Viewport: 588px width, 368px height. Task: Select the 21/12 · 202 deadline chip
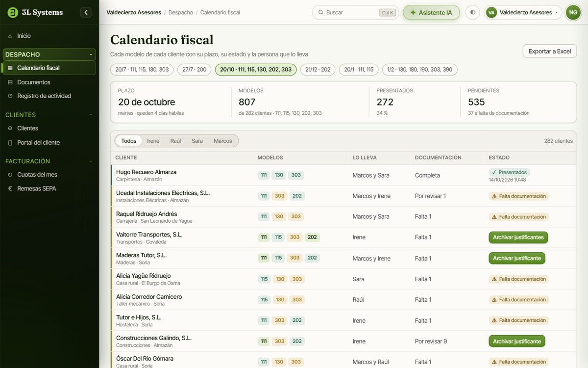click(x=318, y=70)
